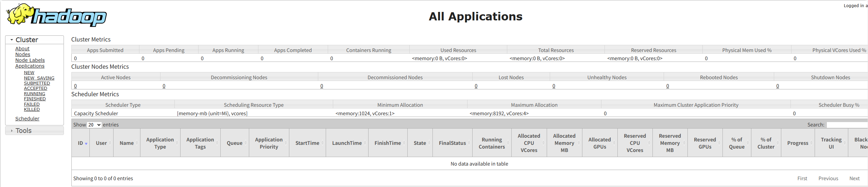
Task: Show KILLED applications
Action: tap(32, 109)
